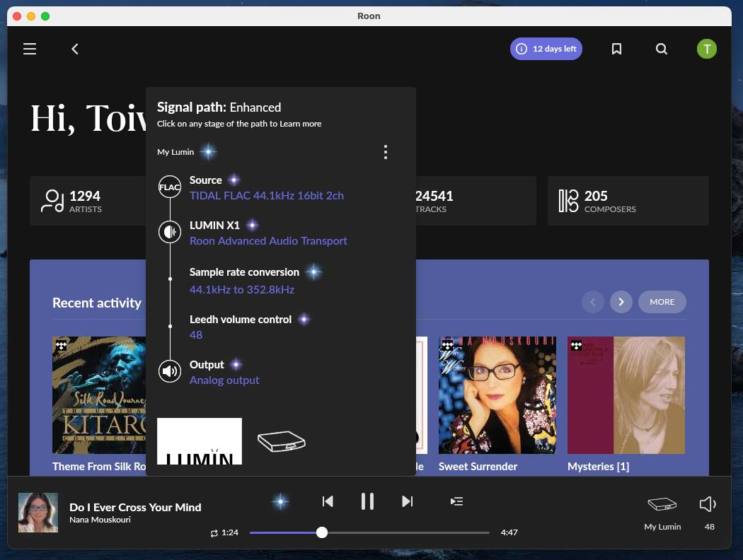Click the star beside Leedh volume control

[304, 320]
